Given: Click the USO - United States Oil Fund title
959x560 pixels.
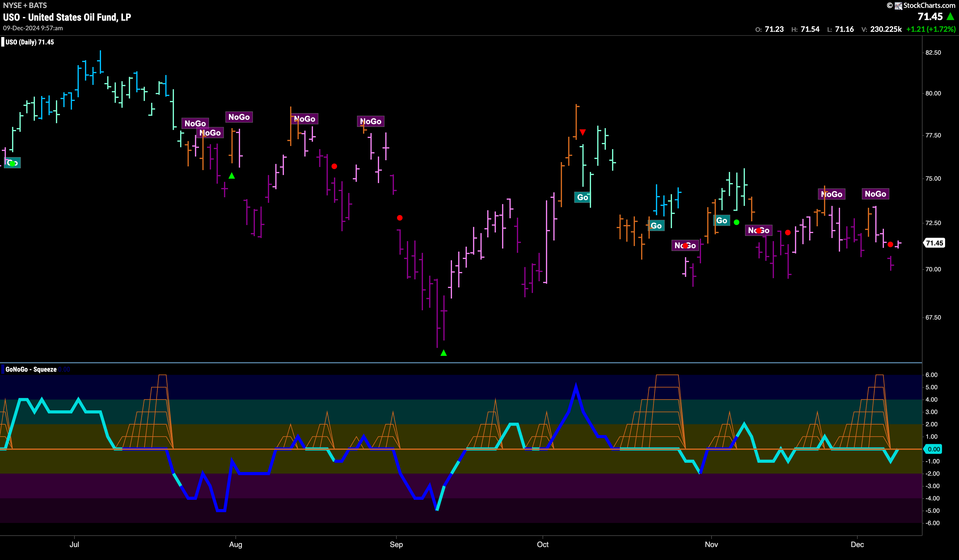Looking at the screenshot, I should (x=67, y=17).
